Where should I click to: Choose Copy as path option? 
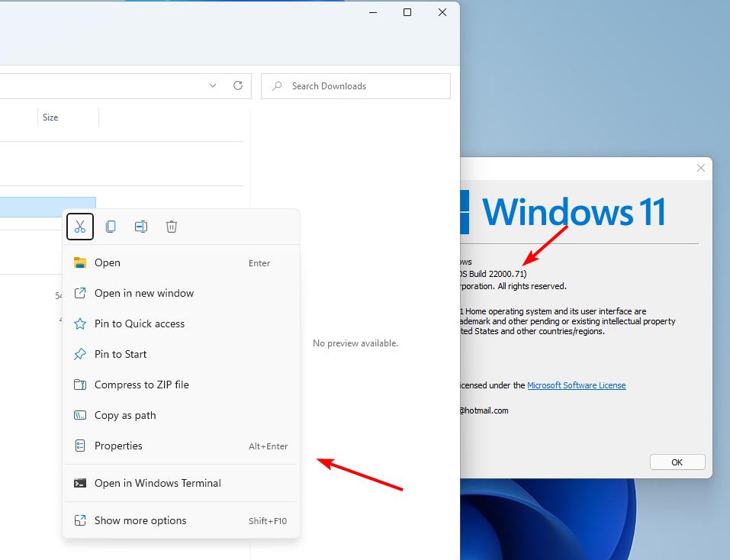181,415
